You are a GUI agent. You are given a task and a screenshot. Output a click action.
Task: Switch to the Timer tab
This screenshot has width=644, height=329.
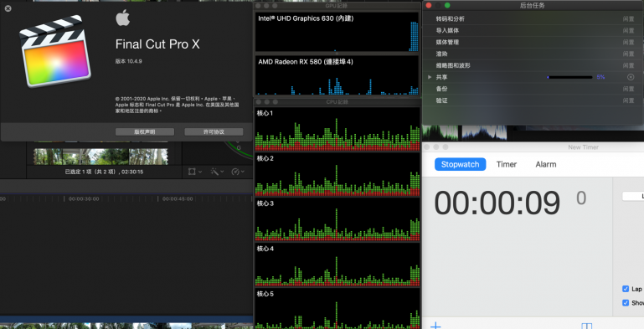[507, 164]
